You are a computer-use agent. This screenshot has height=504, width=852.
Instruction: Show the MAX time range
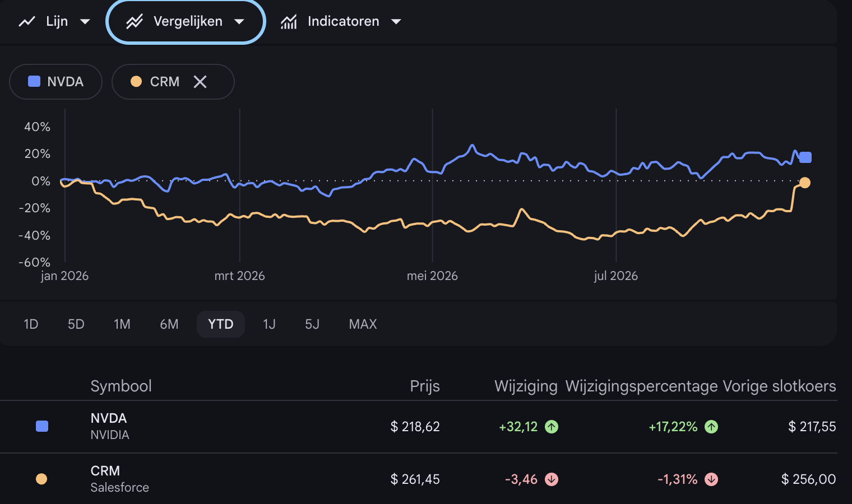(x=363, y=324)
